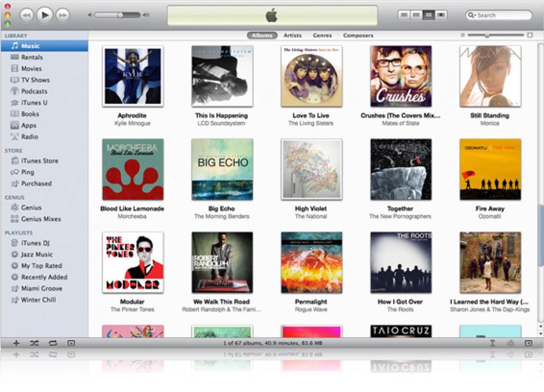The width and height of the screenshot is (544, 392).
Task: Open the Taio Cruz album cover
Action: coord(400,331)
